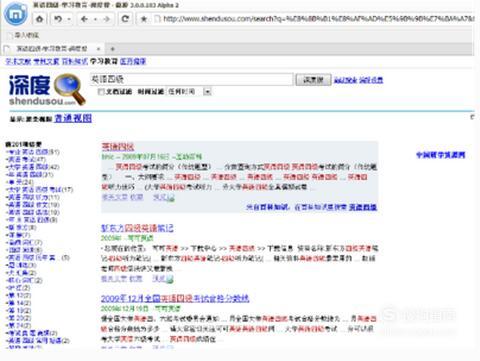Open the time filter dropdown
The height and width of the screenshot is (361, 480).
[189, 92]
